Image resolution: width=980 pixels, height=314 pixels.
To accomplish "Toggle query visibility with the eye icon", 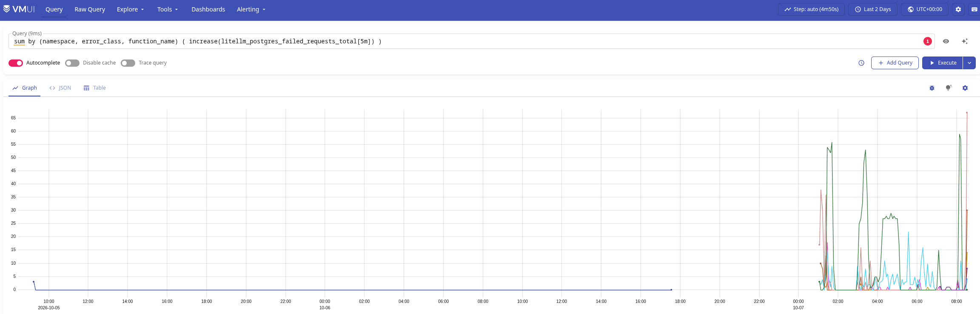I will 946,41.
